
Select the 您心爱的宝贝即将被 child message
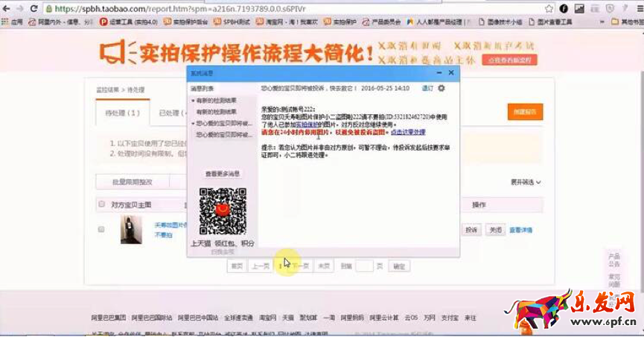224,134
